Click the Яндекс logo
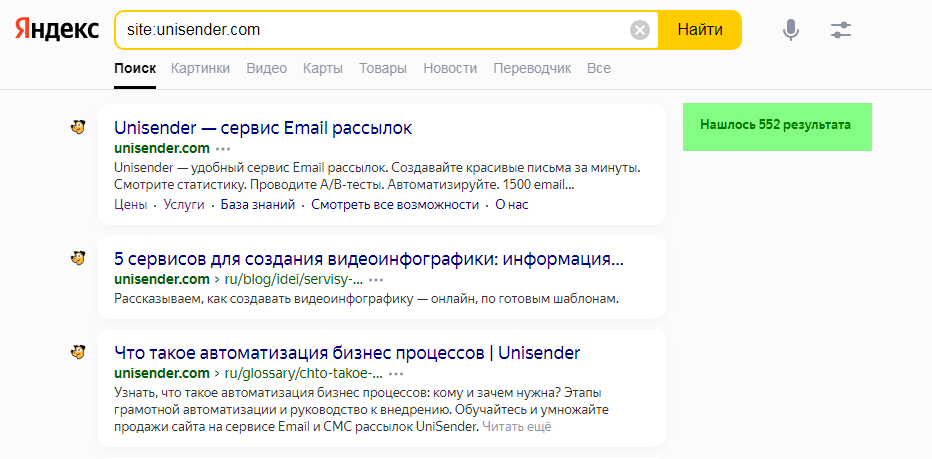Screen dimensions: 932x459 57,29
